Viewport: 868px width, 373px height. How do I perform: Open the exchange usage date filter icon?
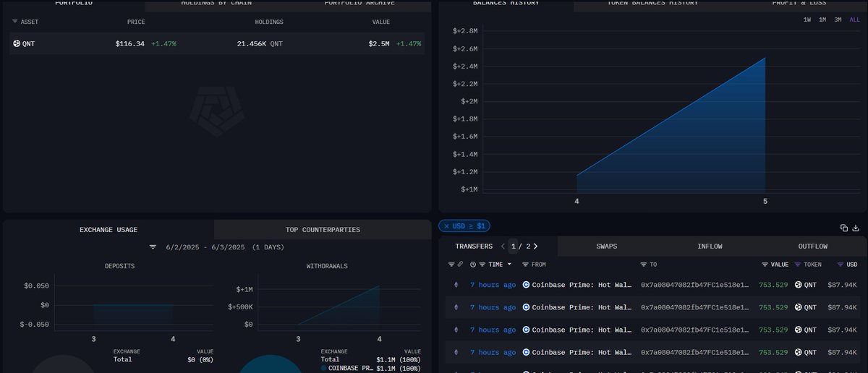coord(153,247)
